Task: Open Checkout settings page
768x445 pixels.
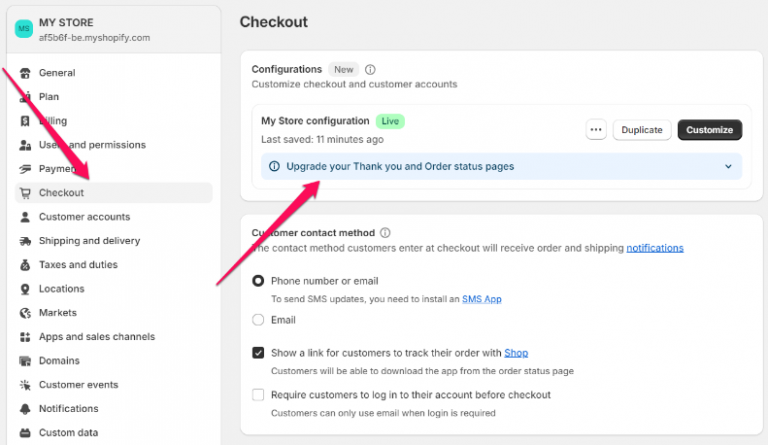Action: [114, 193]
